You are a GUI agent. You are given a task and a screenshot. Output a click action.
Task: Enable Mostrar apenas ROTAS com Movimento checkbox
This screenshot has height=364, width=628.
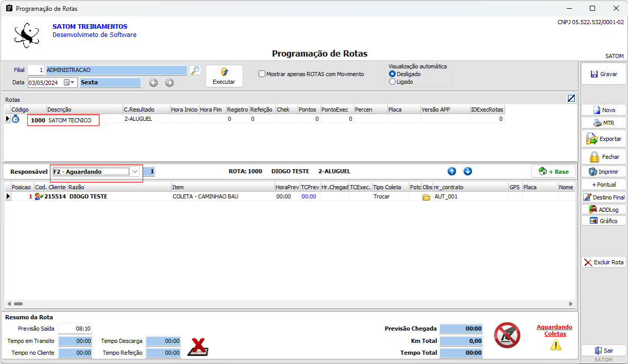click(262, 74)
